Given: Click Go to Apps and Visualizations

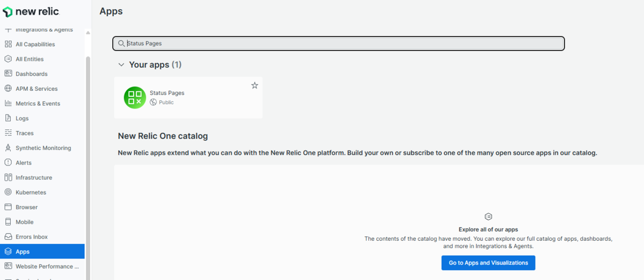Looking at the screenshot, I should pos(488,263).
